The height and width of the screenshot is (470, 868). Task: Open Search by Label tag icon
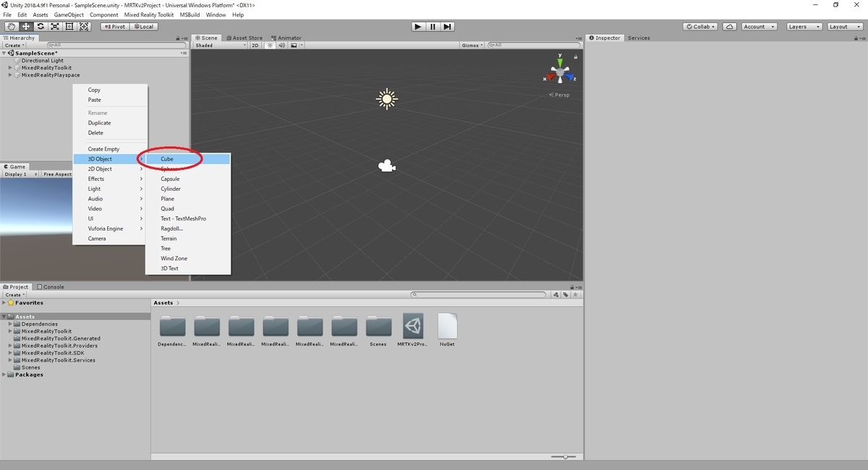566,294
